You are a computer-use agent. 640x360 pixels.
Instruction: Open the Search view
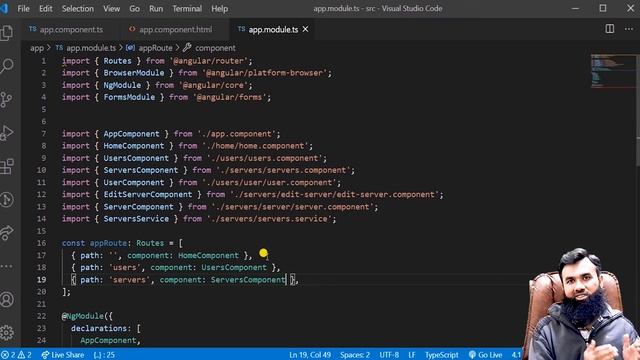[7, 66]
